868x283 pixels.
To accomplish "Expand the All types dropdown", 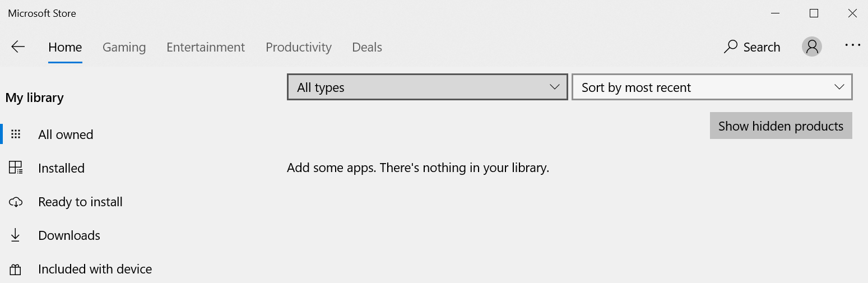I will (x=428, y=87).
